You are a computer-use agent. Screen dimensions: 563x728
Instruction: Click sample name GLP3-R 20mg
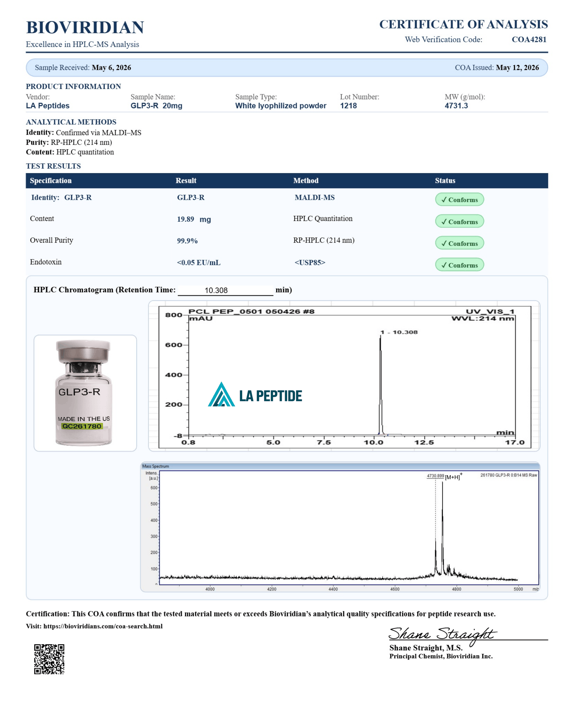(156, 106)
